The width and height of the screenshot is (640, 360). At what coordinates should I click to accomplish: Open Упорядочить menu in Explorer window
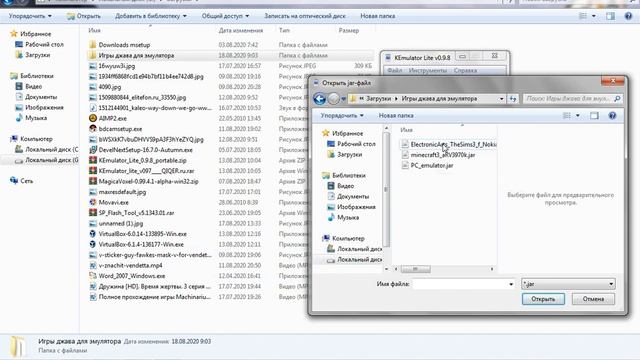30,16
